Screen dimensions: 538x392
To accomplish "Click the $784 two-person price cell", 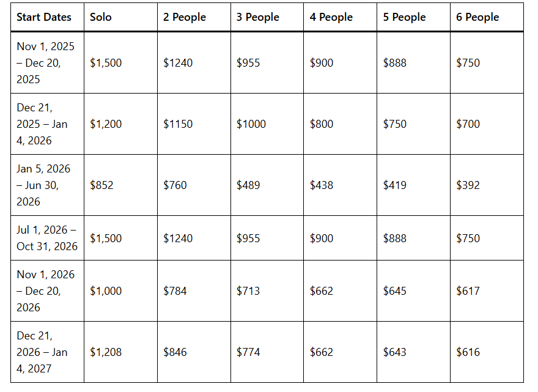I will (175, 290).
